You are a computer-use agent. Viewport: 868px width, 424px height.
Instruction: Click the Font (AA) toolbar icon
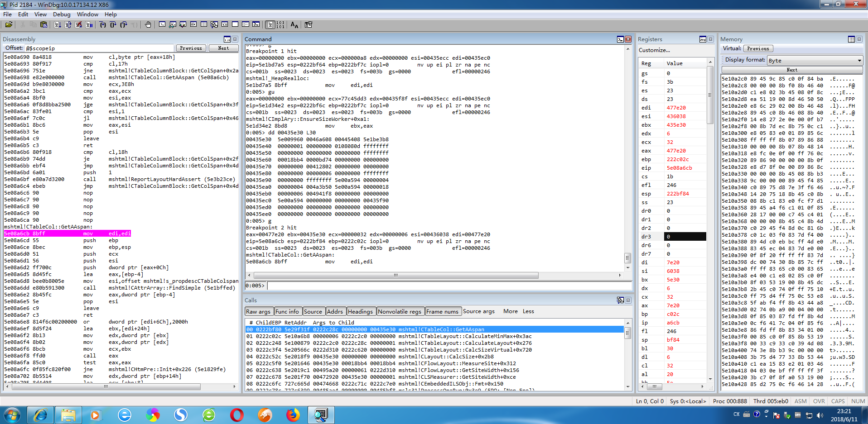tap(294, 24)
